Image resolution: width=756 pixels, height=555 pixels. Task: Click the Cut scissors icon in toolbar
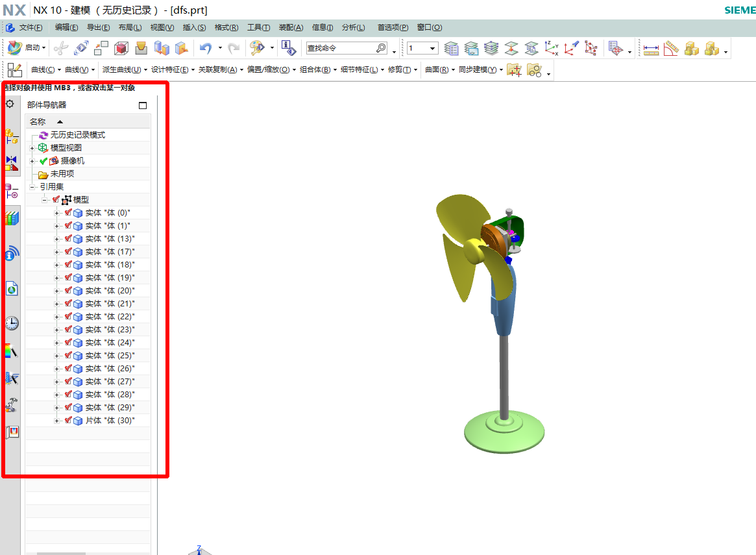(61, 48)
